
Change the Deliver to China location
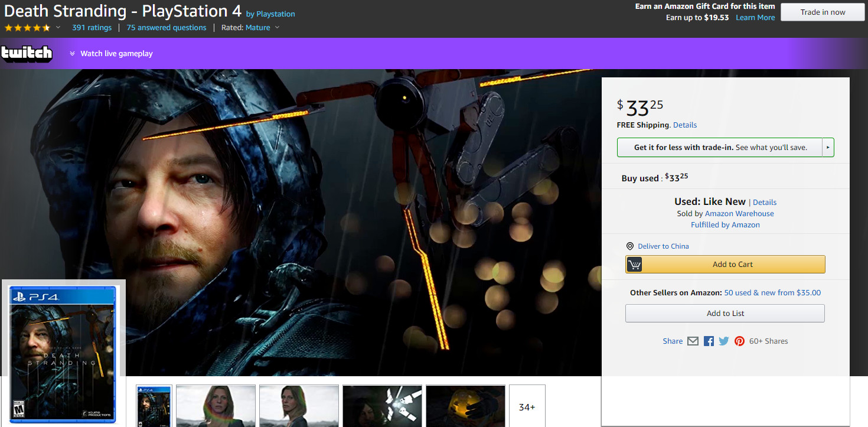pos(663,246)
